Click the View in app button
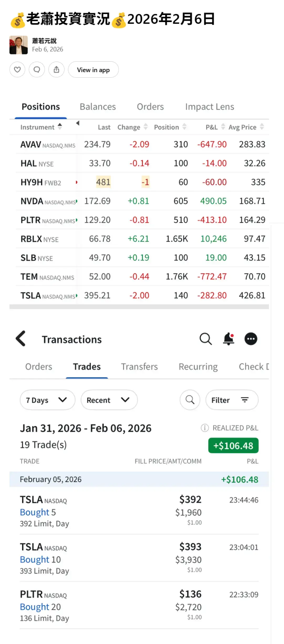 pyautogui.click(x=93, y=70)
